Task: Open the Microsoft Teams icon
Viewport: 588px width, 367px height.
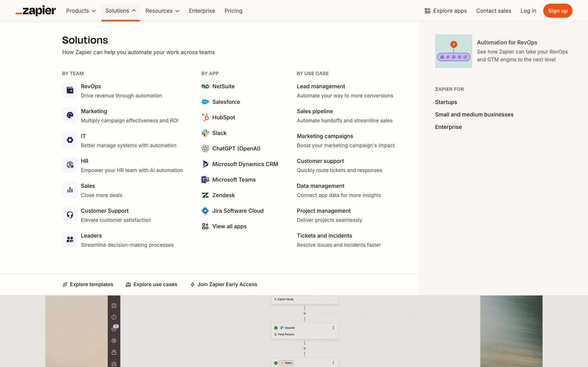Action: [x=205, y=180]
